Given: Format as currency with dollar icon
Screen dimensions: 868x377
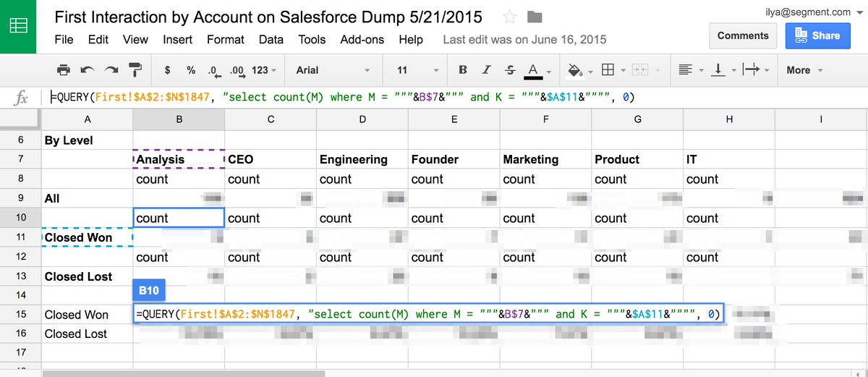Looking at the screenshot, I should click(x=168, y=70).
